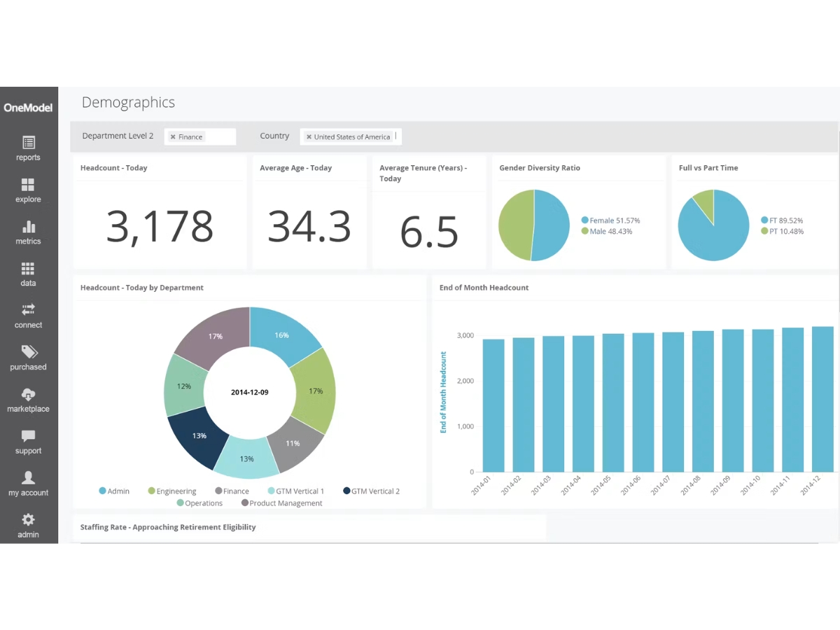Click the 34.3 average age value

[x=309, y=226]
